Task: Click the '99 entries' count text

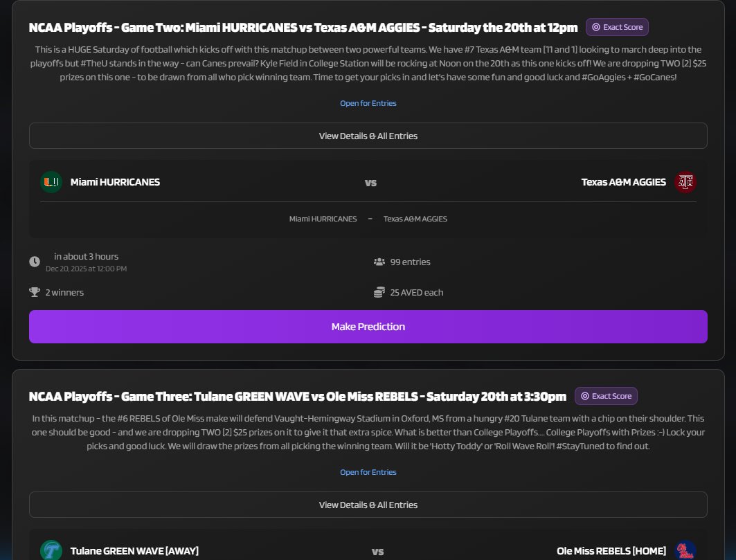Action: pos(411,262)
